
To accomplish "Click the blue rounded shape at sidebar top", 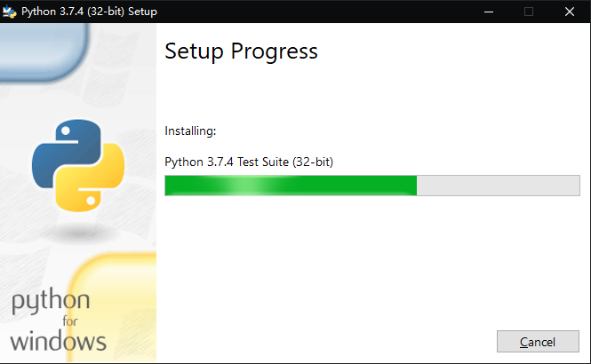I will click(44, 51).
